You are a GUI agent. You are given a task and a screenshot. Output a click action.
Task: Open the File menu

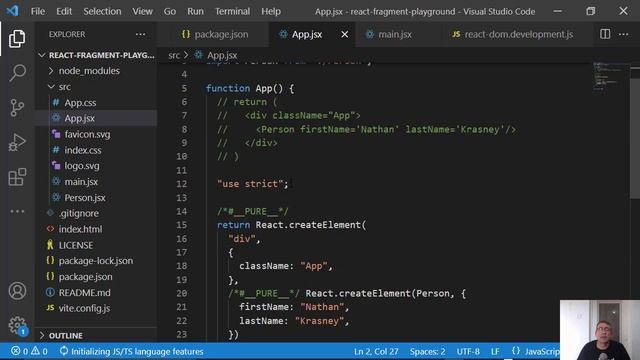tap(38, 11)
